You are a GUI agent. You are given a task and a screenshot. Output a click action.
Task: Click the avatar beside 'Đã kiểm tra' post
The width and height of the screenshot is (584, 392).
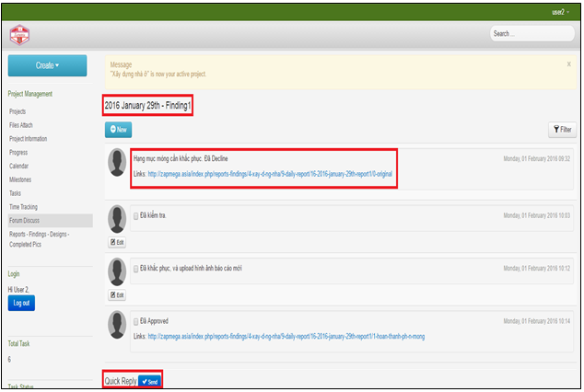[118, 220]
